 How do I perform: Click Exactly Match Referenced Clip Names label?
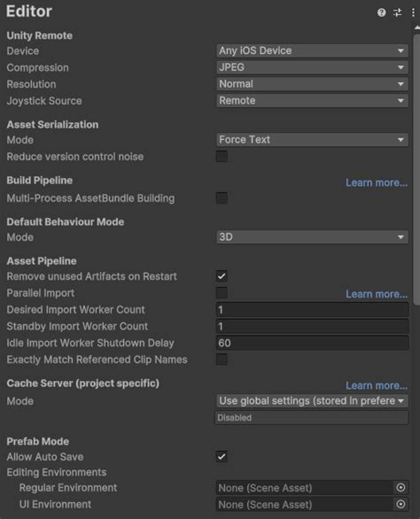[97, 360]
